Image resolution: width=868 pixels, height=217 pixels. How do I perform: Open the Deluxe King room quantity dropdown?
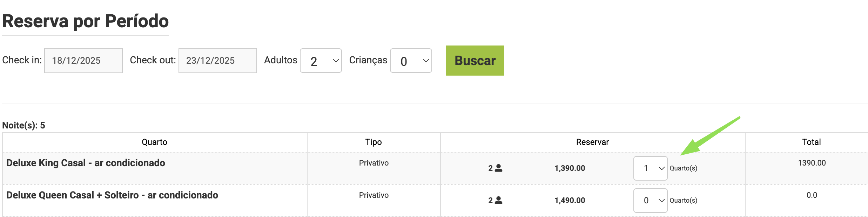(x=650, y=168)
